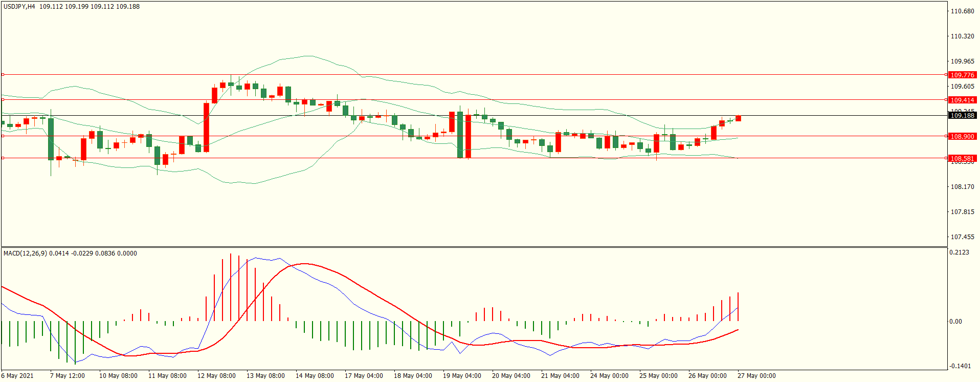Grab left handle of the 109.776 line

(3, 75)
